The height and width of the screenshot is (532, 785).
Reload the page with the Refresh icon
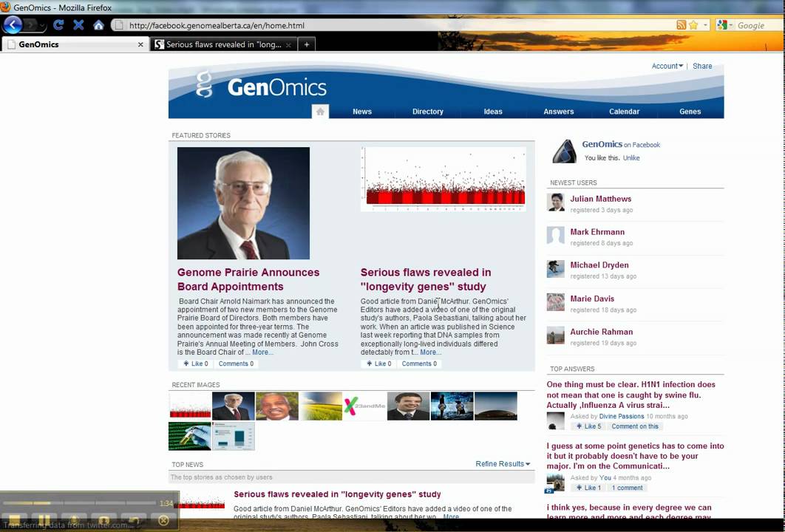click(x=58, y=25)
